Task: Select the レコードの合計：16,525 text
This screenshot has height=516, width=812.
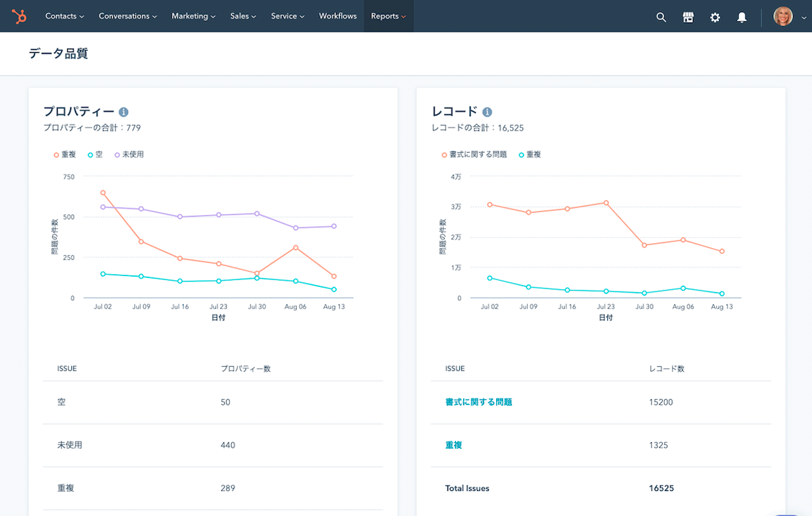Action: pyautogui.click(x=477, y=128)
